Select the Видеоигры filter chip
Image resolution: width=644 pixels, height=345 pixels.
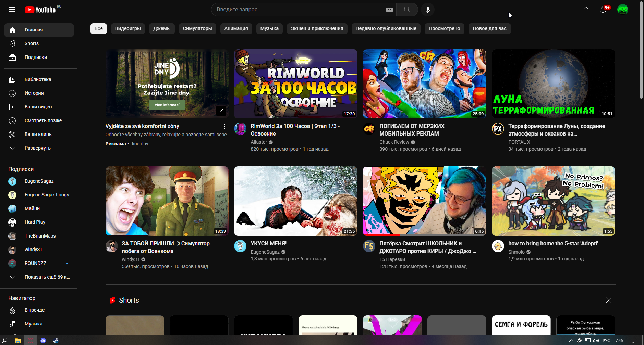(128, 29)
